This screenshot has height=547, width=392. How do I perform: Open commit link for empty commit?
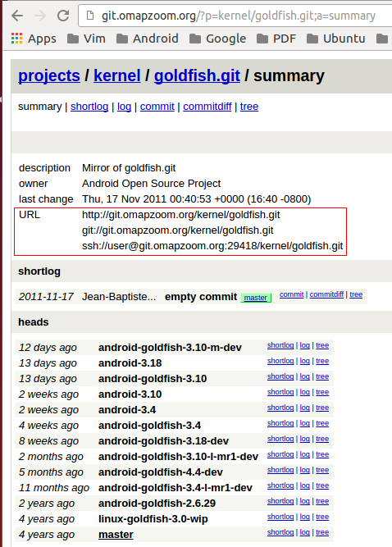292,294
